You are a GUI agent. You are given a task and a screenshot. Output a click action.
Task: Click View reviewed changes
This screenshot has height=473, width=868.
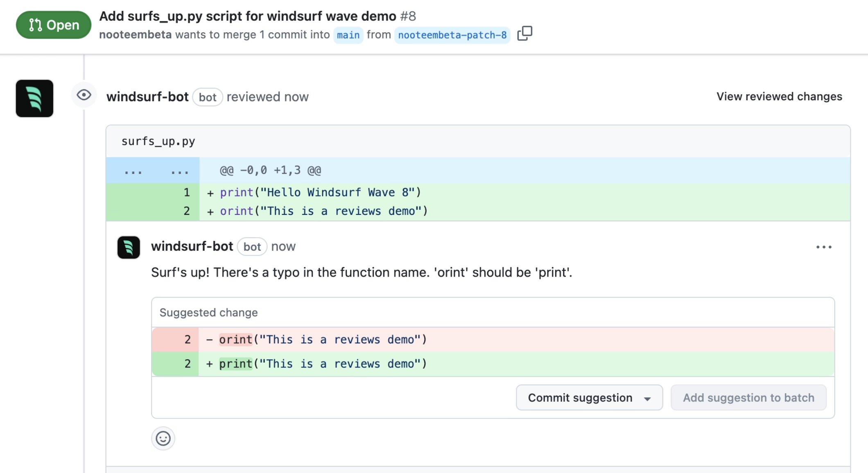pos(779,97)
